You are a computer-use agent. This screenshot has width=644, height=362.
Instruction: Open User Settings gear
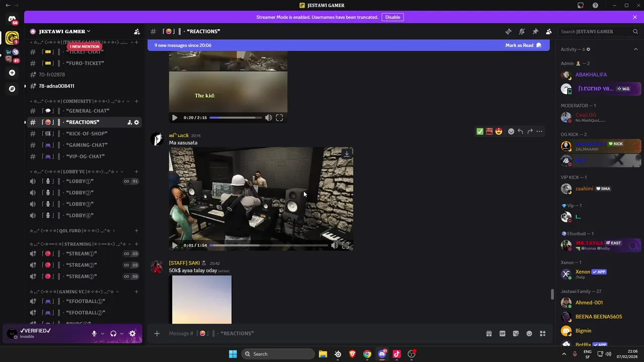(x=132, y=333)
